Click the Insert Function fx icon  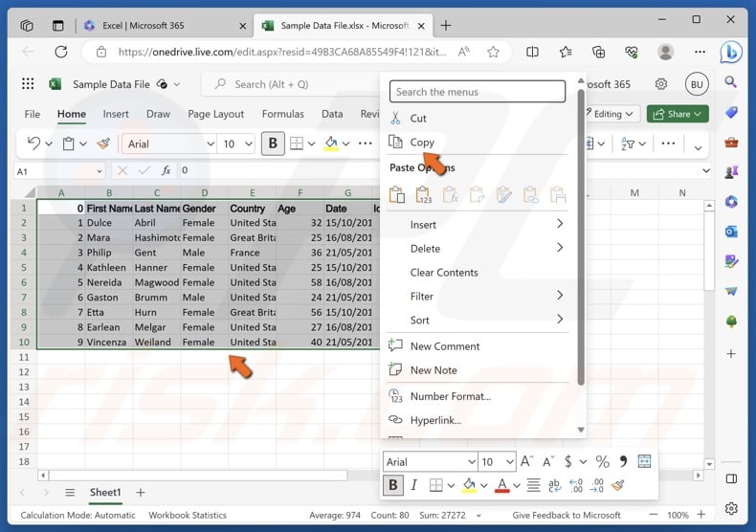point(166,170)
